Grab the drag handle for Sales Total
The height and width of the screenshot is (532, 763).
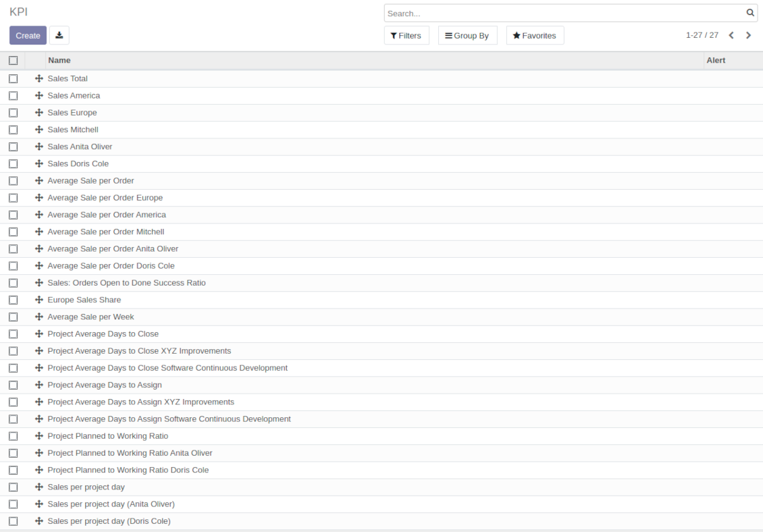click(39, 79)
